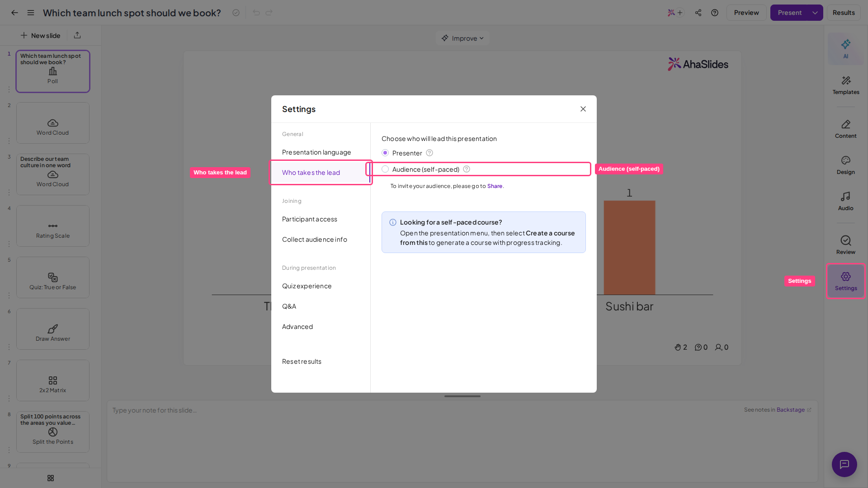Viewport: 868px width, 488px height.
Task: Select the Presenter radio button
Action: tap(385, 153)
